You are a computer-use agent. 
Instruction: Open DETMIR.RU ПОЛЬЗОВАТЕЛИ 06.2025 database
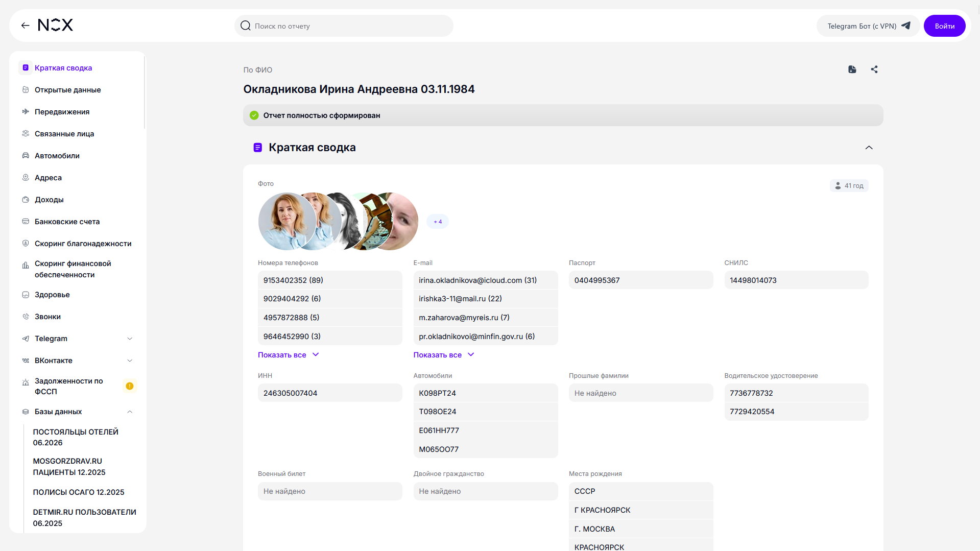(85, 517)
